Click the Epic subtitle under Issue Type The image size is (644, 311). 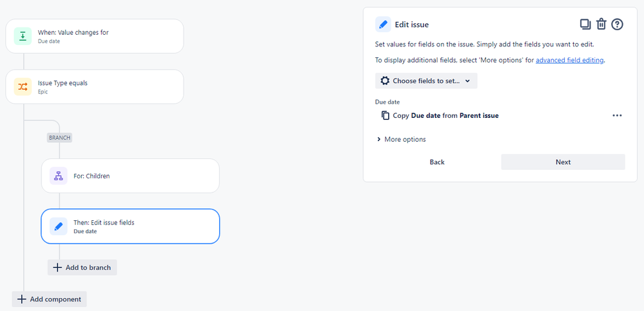click(43, 92)
